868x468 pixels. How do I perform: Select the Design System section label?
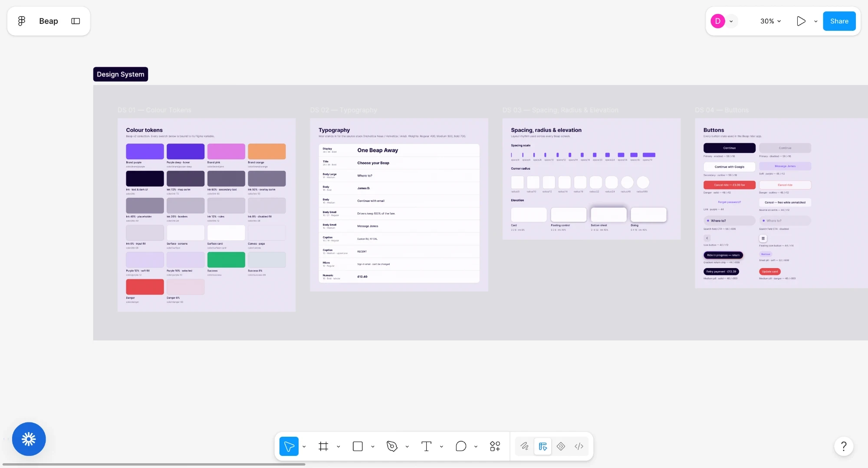(x=121, y=74)
